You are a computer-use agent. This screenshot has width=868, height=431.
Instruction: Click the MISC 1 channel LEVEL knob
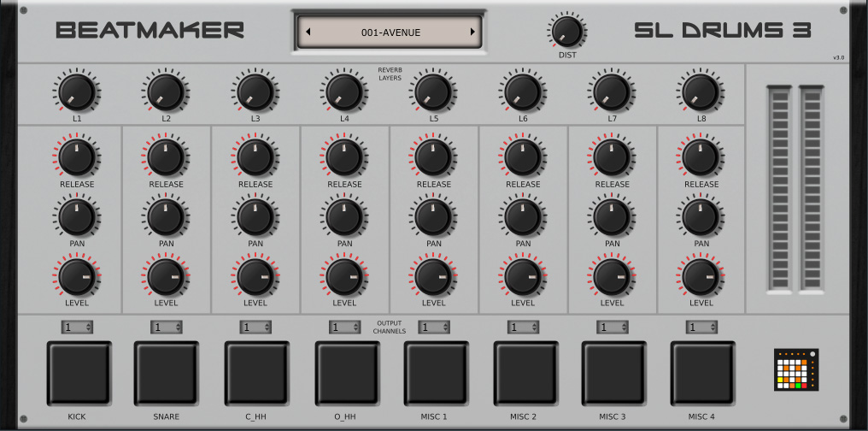pyautogui.click(x=433, y=276)
